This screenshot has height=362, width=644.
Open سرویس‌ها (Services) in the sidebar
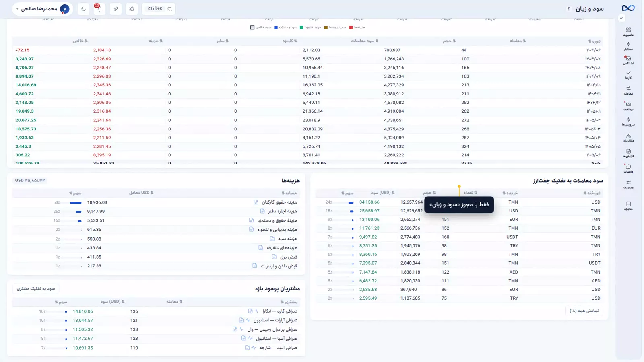coord(628,121)
